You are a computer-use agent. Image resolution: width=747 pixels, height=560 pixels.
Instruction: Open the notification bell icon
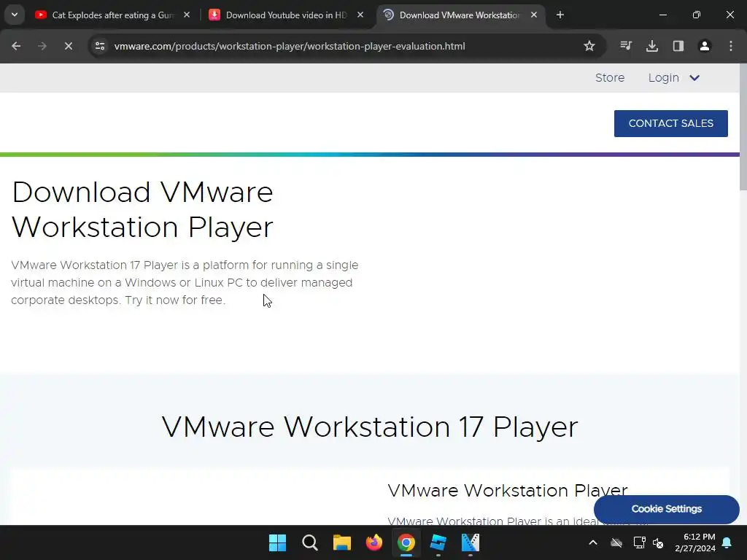[x=727, y=542]
